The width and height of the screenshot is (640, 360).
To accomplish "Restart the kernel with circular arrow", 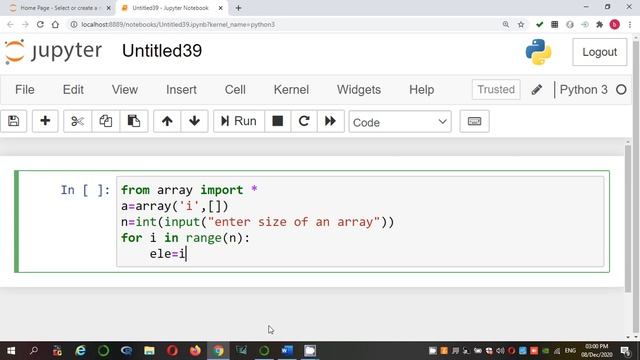I will click(x=304, y=121).
